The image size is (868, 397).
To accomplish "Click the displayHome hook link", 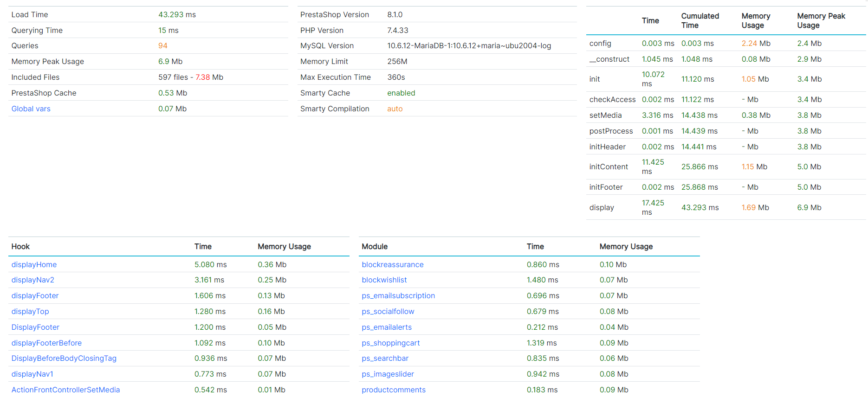I will click(x=34, y=264).
